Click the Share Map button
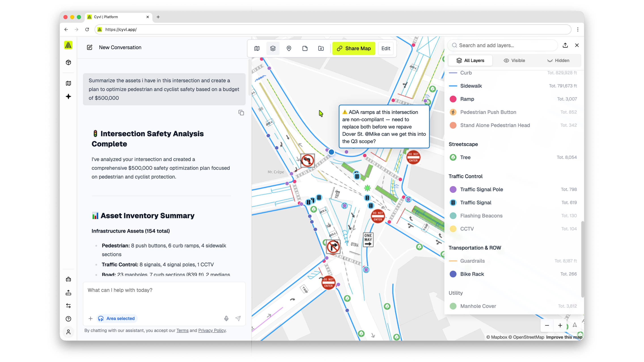644x362 pixels. point(354,48)
